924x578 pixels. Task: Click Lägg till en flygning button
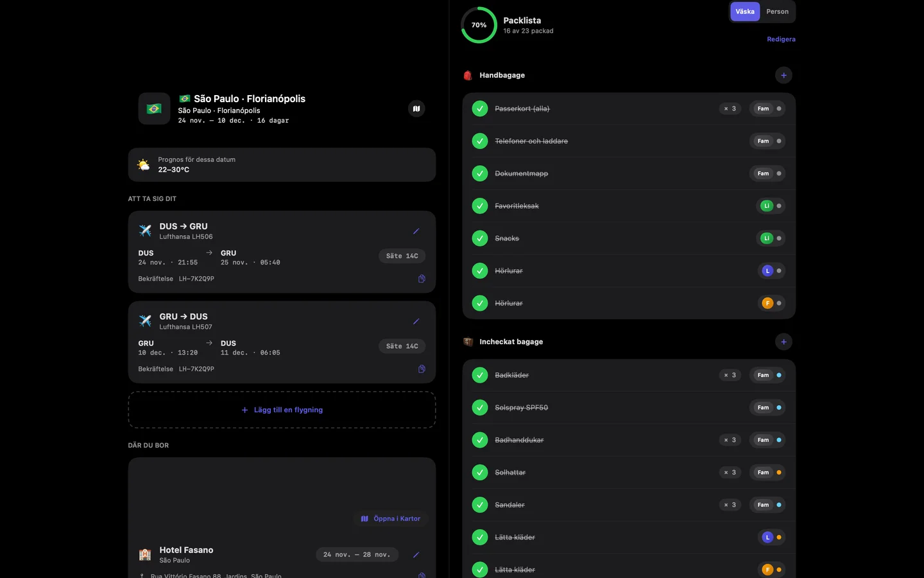click(x=282, y=410)
